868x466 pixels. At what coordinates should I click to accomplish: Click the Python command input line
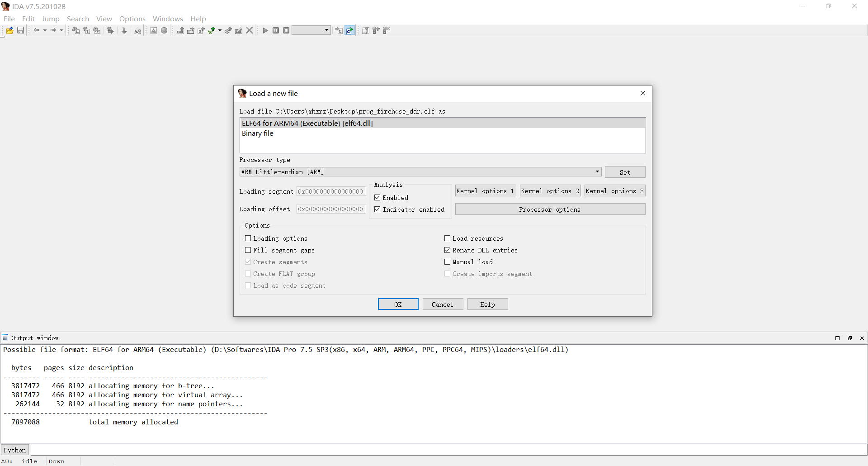click(x=448, y=450)
